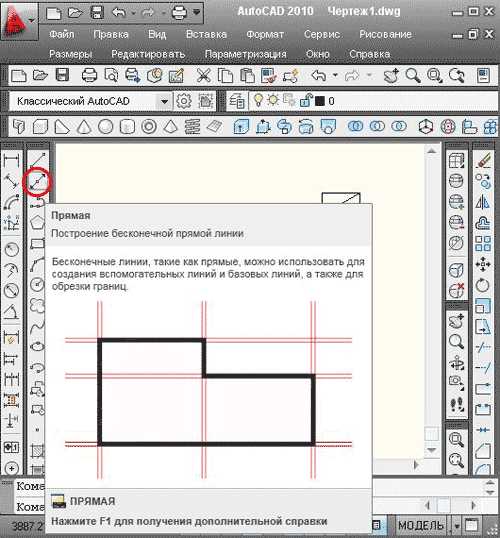Click the Center Mark dimension tool
The height and width of the screenshot is (538, 500).
[11, 468]
